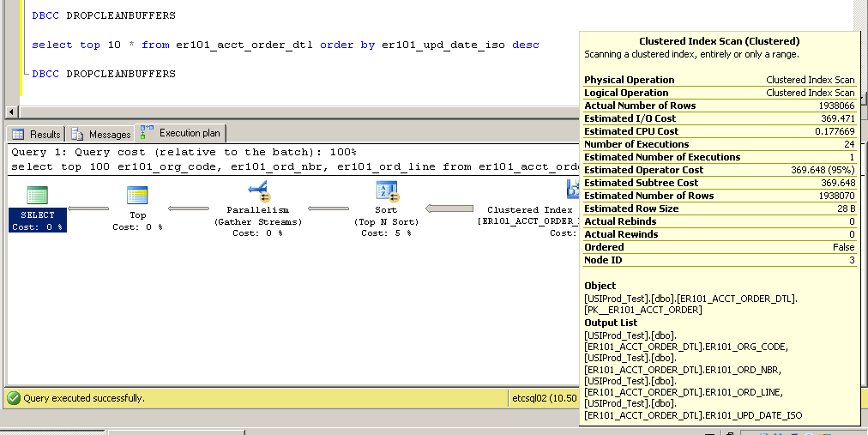Click the Sort (Top N Sort) icon
This screenshot has height=435, width=868.
[x=386, y=191]
